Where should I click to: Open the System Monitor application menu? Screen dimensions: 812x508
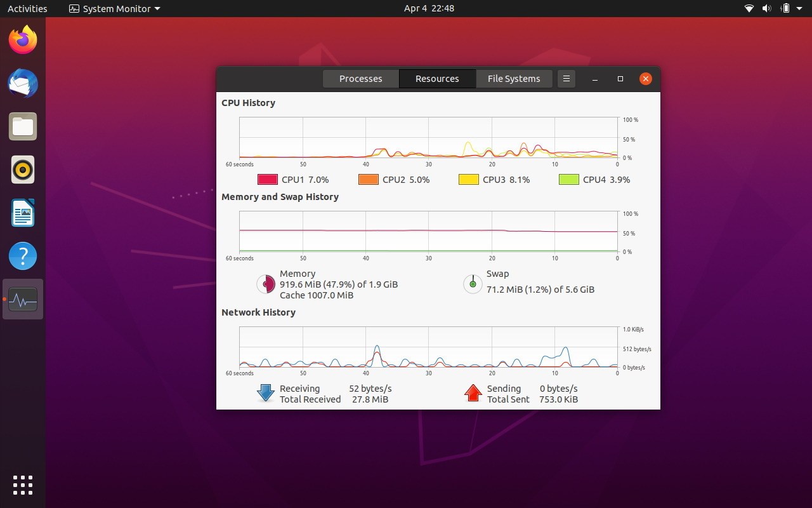click(114, 8)
